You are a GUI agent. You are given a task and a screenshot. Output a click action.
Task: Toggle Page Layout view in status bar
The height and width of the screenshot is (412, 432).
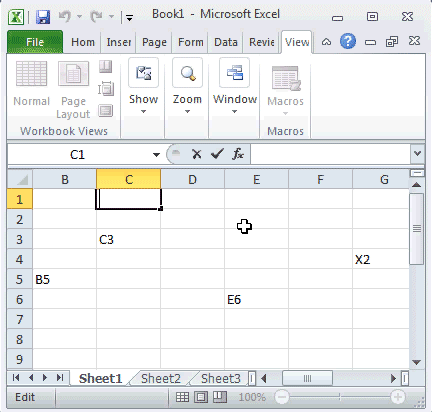point(201,397)
